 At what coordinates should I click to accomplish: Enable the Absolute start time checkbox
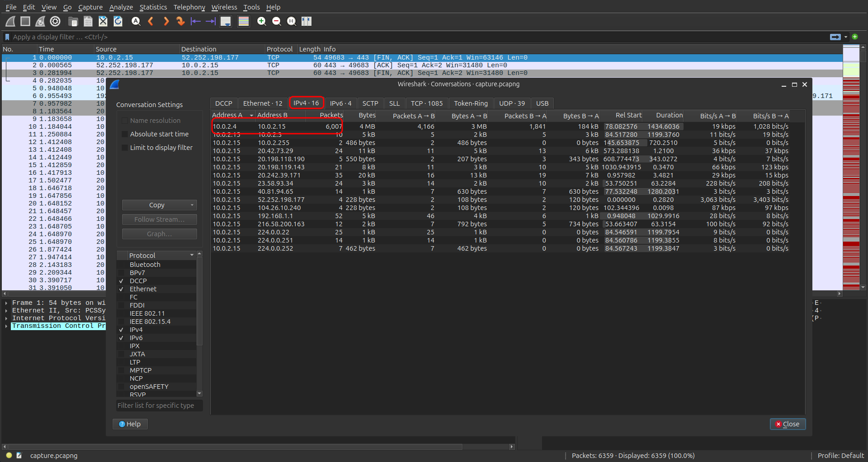(x=125, y=134)
